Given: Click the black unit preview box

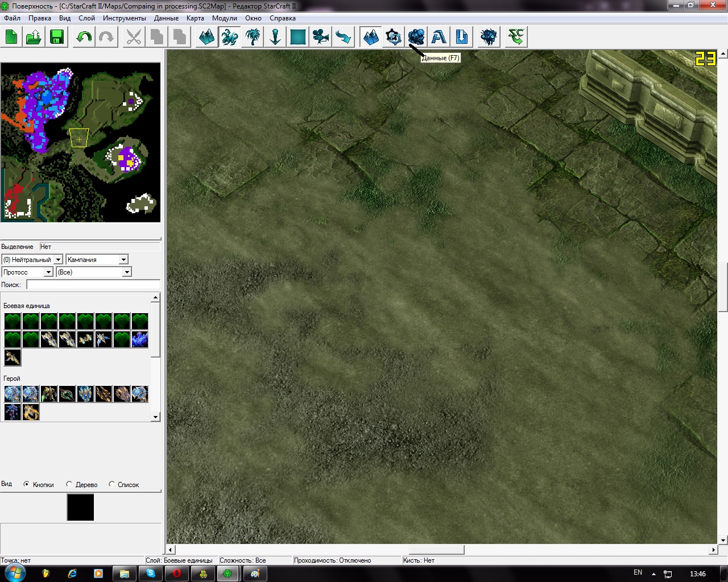Looking at the screenshot, I should [80, 507].
